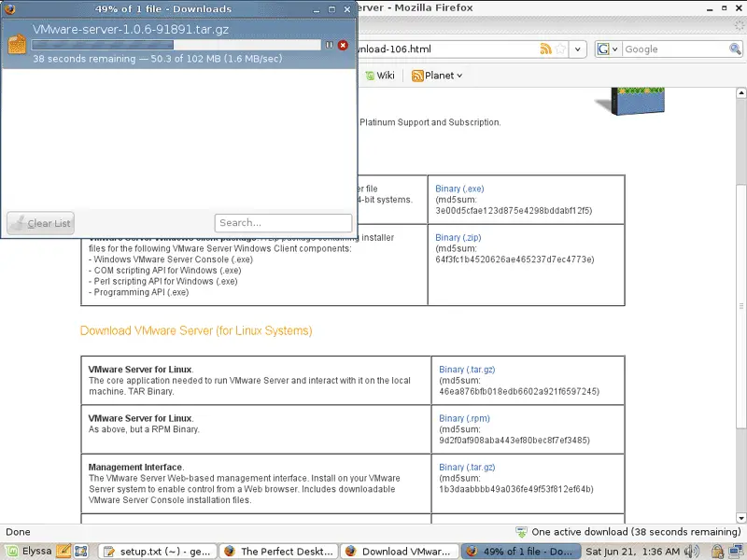Open the clock showing Sat Jun 21
This screenshot has width=747, height=560.
pos(632,552)
